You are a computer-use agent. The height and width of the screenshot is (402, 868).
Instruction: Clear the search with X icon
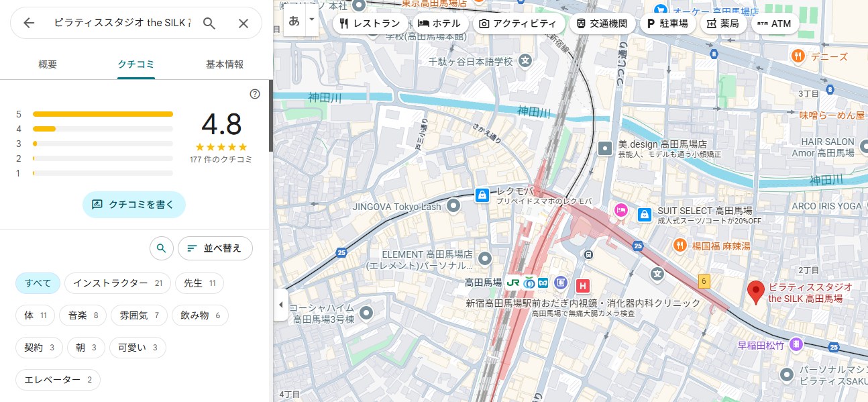coord(243,23)
